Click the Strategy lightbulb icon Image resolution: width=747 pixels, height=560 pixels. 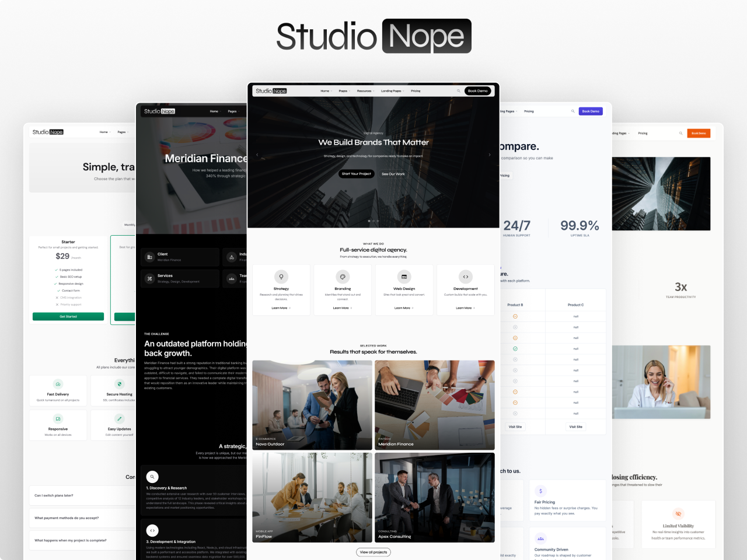tap(281, 276)
